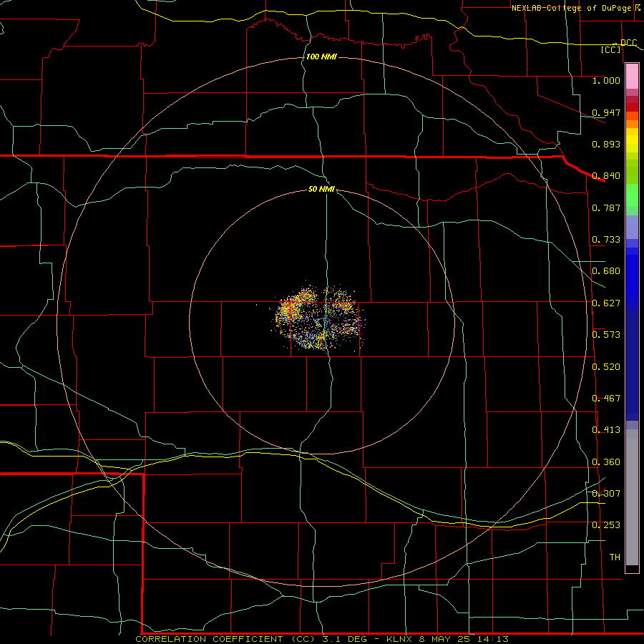
Task: Click the 0.413 scale value
Action: point(606,429)
